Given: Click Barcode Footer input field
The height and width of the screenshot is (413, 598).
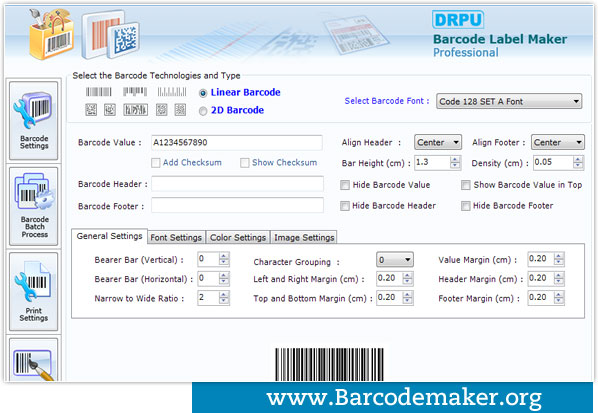Looking at the screenshot, I should pos(238,205).
